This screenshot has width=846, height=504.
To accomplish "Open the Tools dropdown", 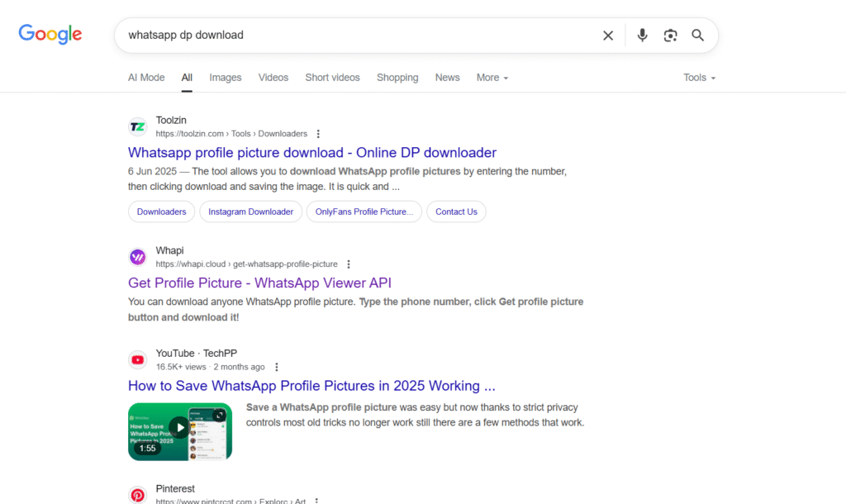I will pyautogui.click(x=699, y=78).
